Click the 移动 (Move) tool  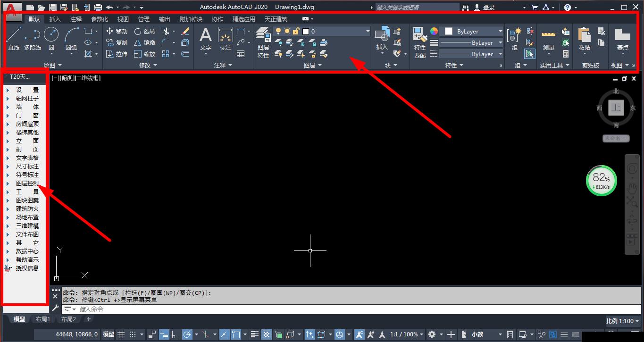(117, 31)
